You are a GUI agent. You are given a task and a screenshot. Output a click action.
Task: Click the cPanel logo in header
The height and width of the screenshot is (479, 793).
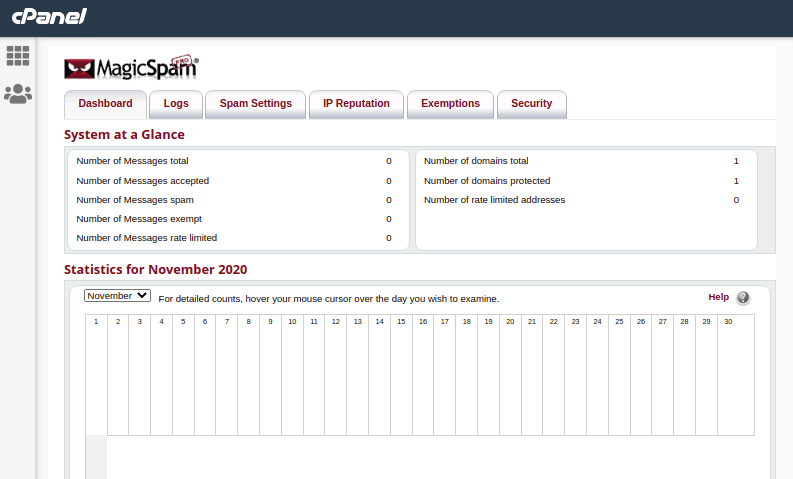[x=49, y=16]
